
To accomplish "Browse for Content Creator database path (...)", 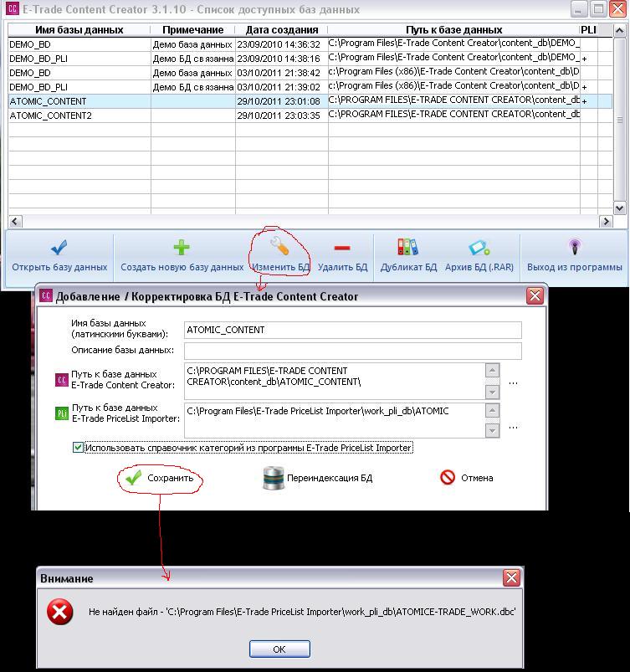I will 513,382.
